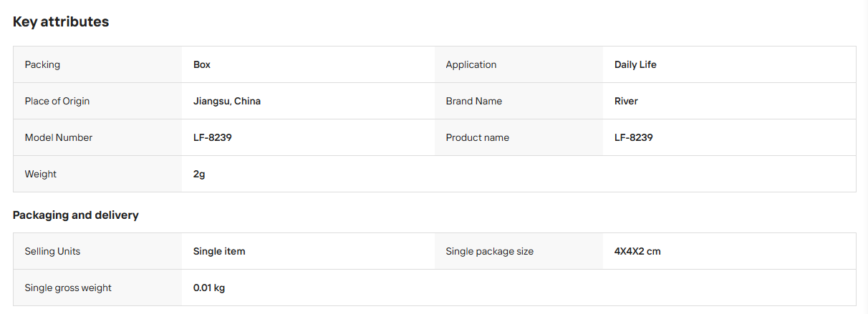Click the 0.01 kg gross weight value
This screenshot has width=868, height=314.
point(209,288)
